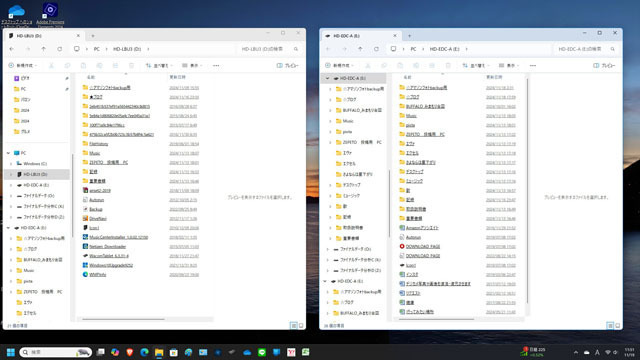
Task: Click the taskbar search box
Action: [x=55, y=352]
